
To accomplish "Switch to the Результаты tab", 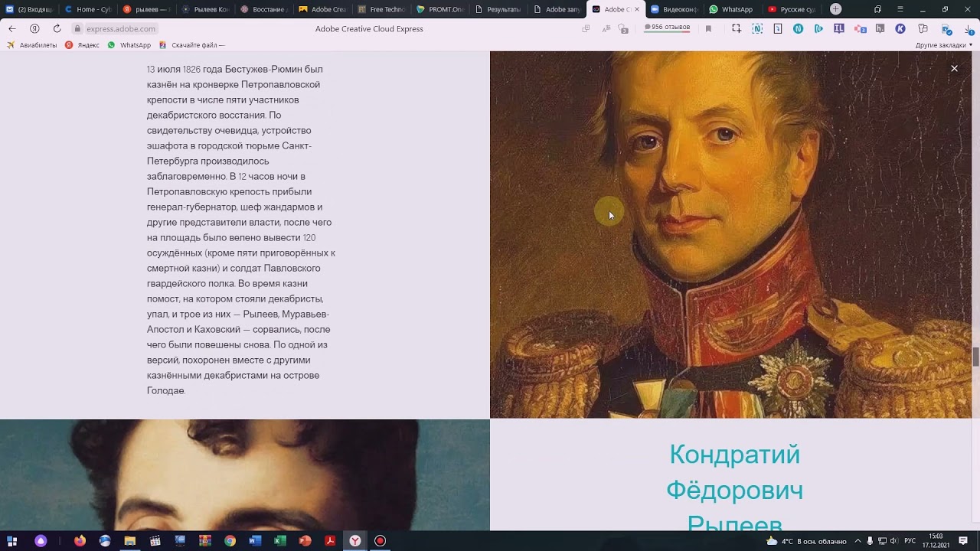I will [x=498, y=9].
